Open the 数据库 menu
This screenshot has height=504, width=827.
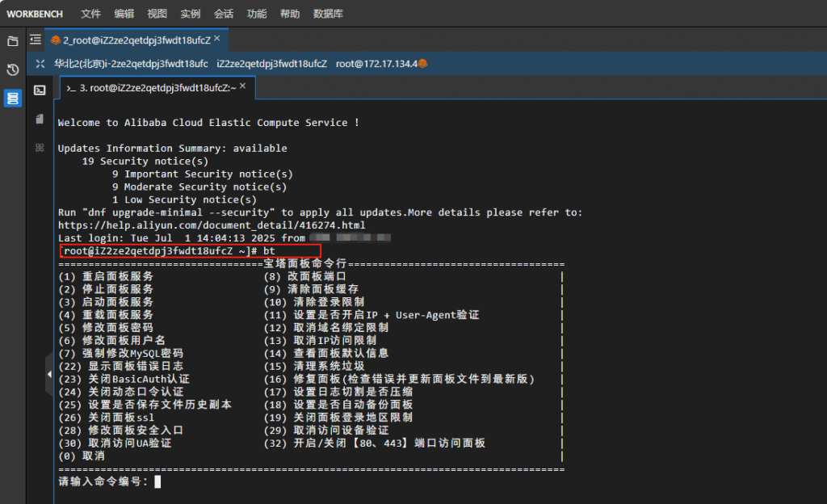pyautogui.click(x=328, y=14)
